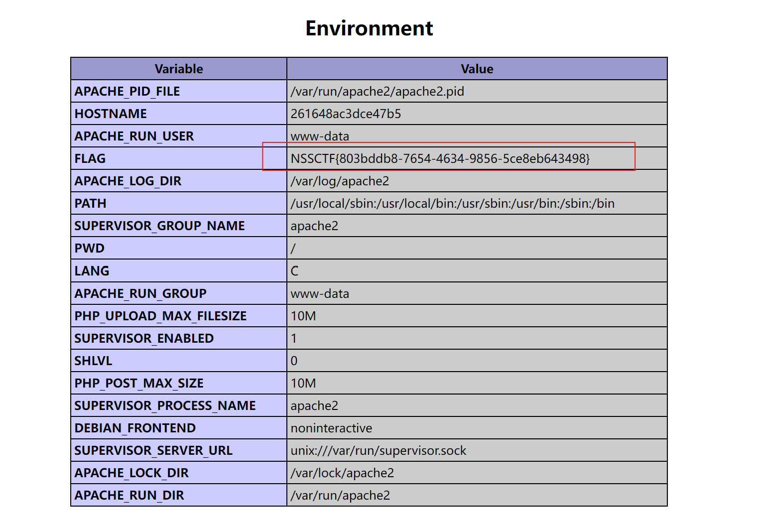Screen dimensions: 758x532
Task: Select the SUPERVISOR_GROUP_NAME variable
Action: 159,226
